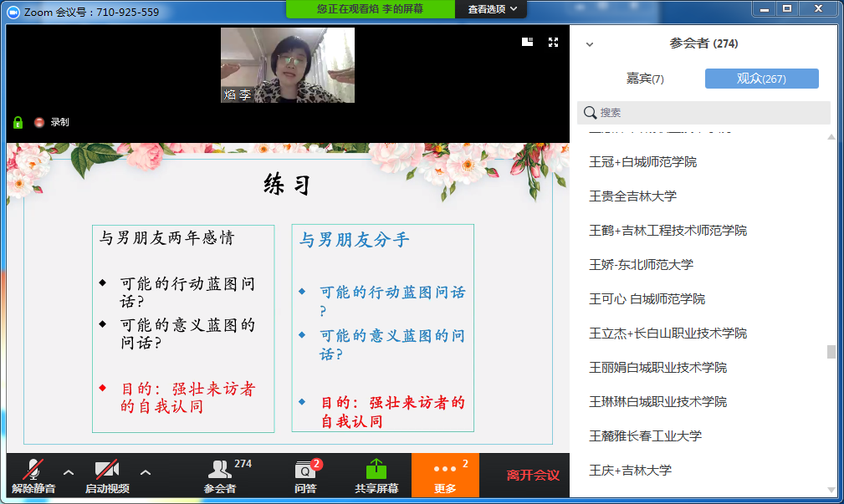This screenshot has height=504, width=844.
Task: Open the 参会者 participants button in toolbar
Action: [220, 476]
